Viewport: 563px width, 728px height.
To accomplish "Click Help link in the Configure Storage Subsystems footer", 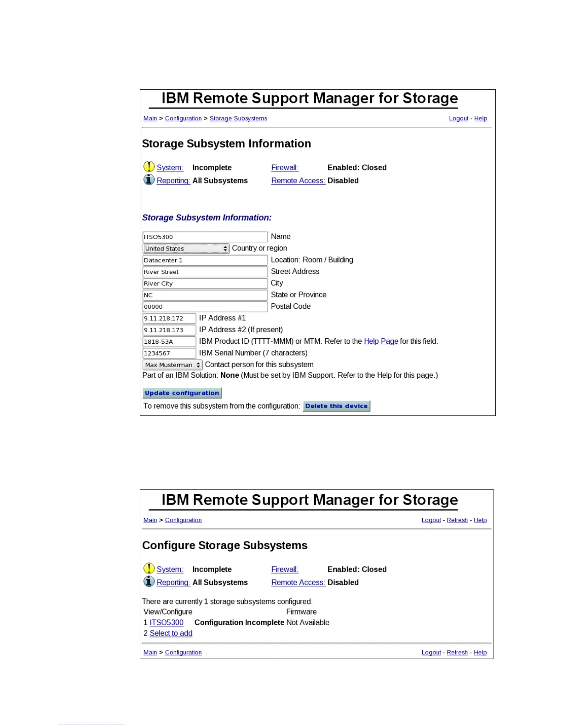I will (480, 653).
